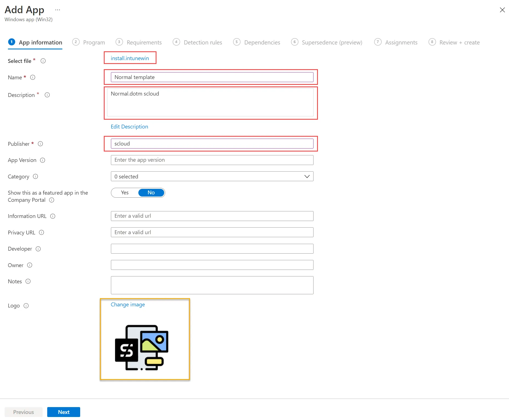This screenshot has height=420, width=509.
Task: Click the Publisher field containing scloud
Action: tap(212, 144)
